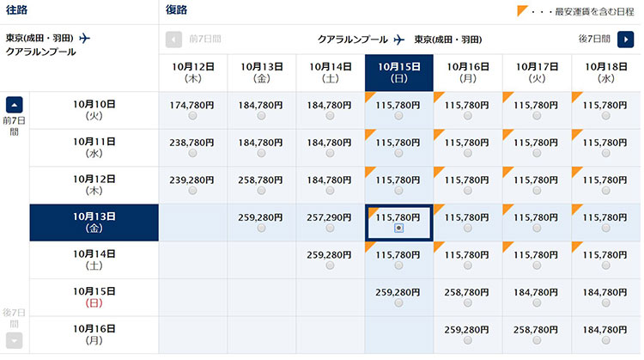Select fare radio for outbound 10月16日, return 10月18日 (184,780円)
This screenshot has height=360, width=644.
[x=605, y=340]
